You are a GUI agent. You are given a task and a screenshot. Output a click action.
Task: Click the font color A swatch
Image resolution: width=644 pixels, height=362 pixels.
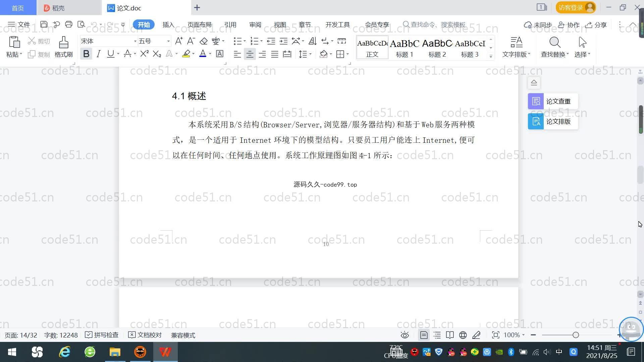203,54
